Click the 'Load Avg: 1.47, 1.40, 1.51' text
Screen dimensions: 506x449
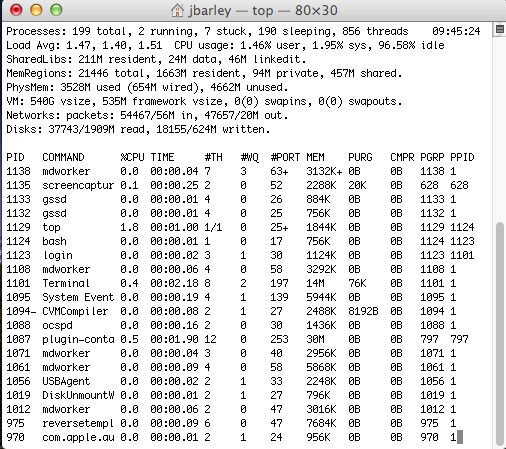(x=84, y=45)
